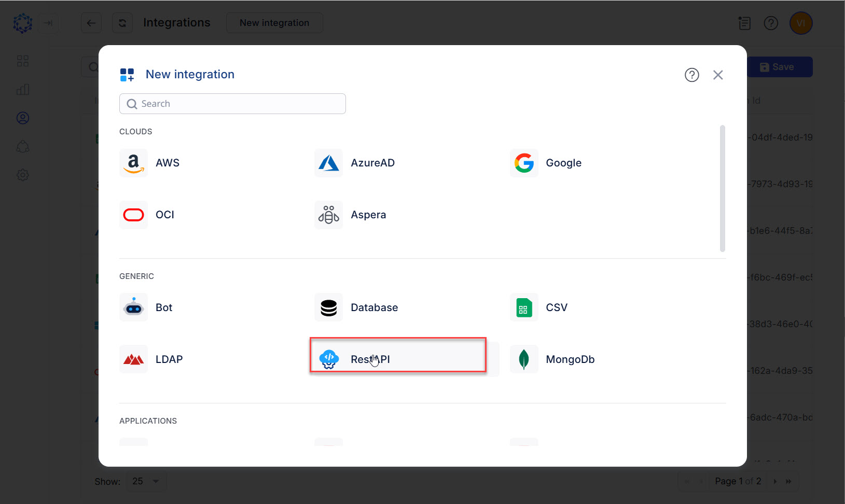Collapse the sidebar with the arrow icon
Screen dimensions: 845x504
[x=48, y=23]
